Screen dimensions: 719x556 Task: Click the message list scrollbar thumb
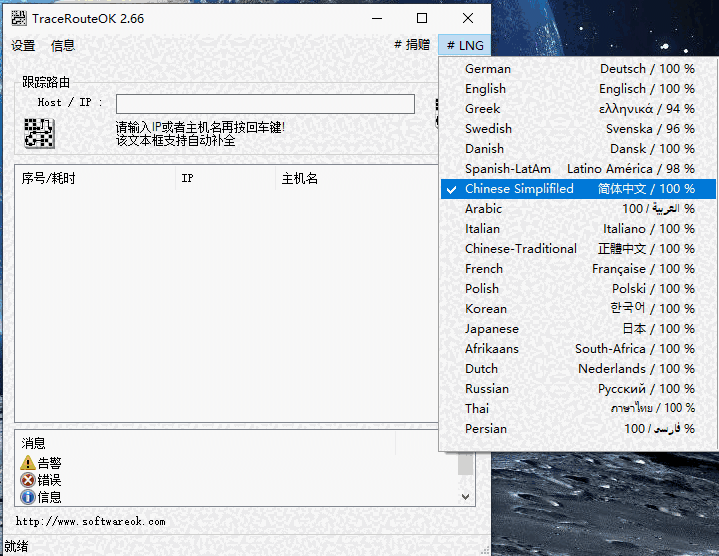click(x=465, y=464)
